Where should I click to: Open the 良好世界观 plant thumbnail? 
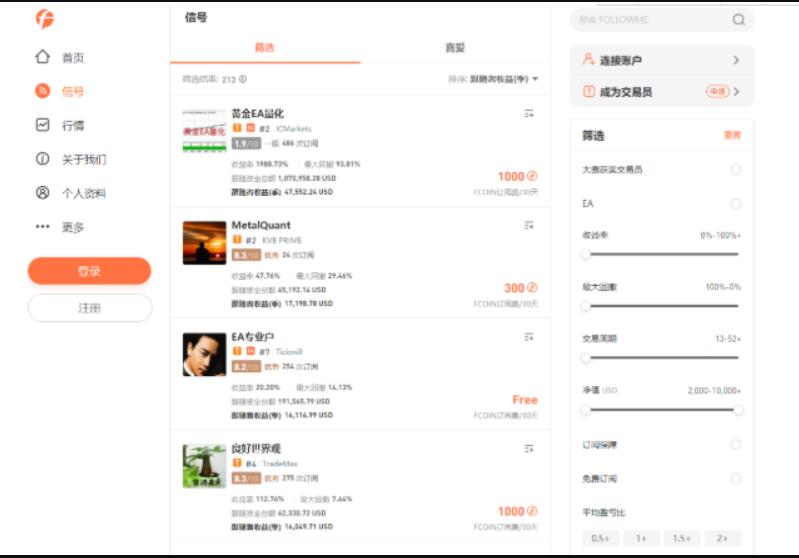pyautogui.click(x=204, y=466)
